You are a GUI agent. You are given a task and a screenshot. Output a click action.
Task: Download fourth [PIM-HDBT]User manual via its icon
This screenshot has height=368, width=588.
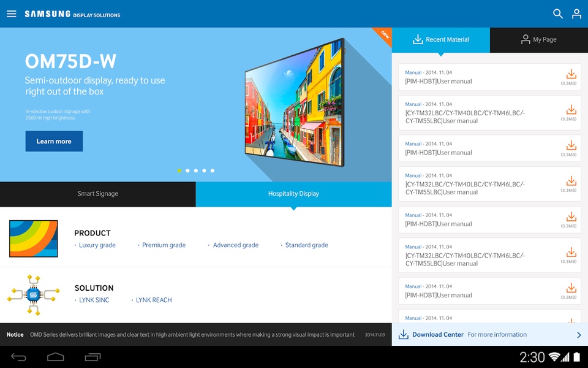tap(571, 288)
